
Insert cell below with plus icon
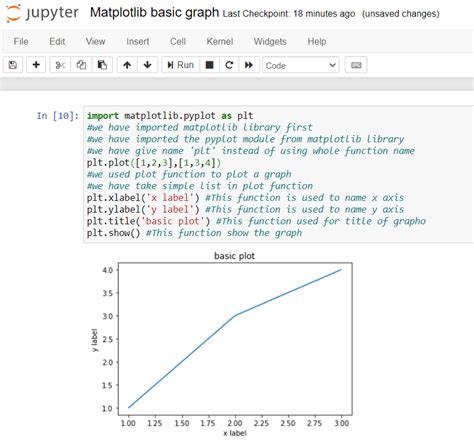tap(36, 65)
